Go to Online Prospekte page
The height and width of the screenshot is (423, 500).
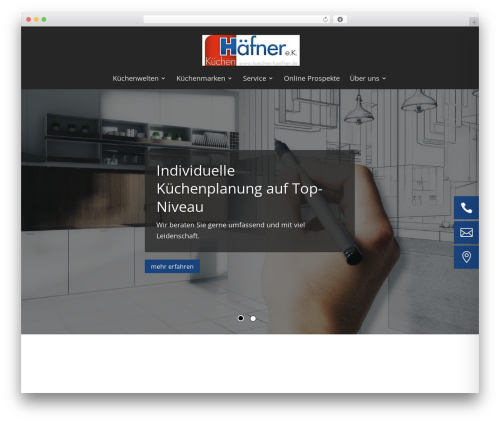(312, 78)
